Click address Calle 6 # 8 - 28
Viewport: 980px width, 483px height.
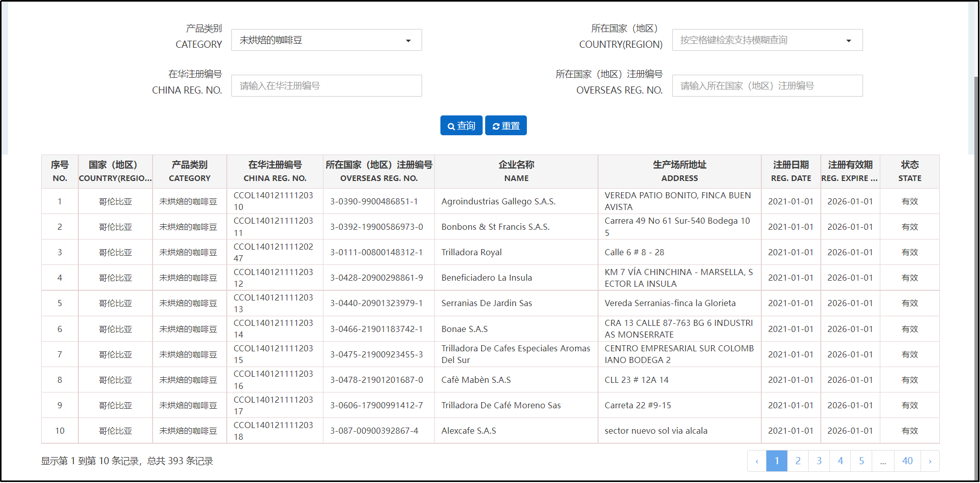(634, 252)
